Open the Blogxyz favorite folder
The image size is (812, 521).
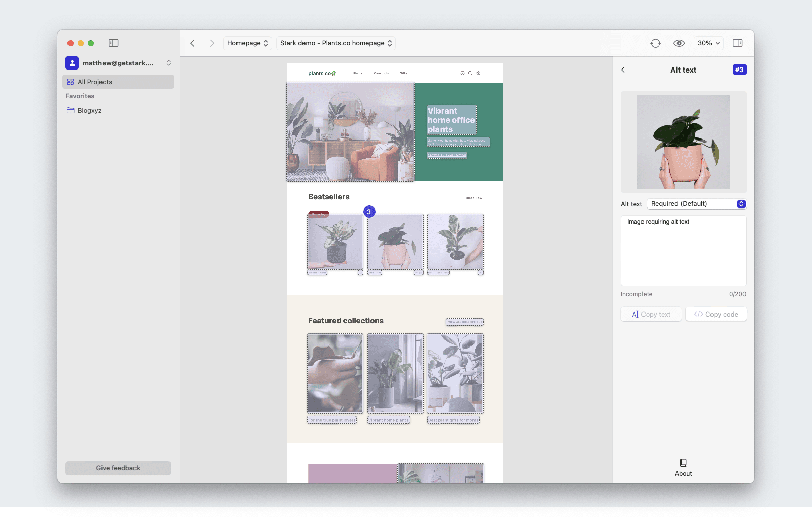(84, 110)
